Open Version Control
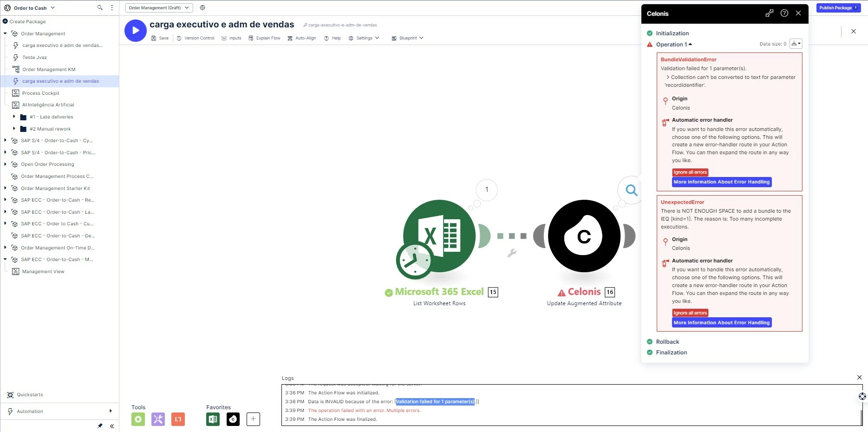 tap(196, 38)
